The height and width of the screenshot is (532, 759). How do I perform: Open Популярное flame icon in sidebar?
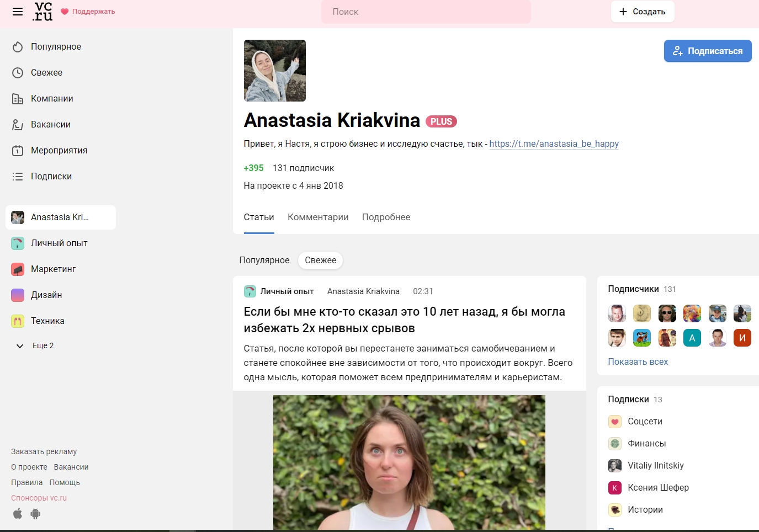tap(18, 47)
